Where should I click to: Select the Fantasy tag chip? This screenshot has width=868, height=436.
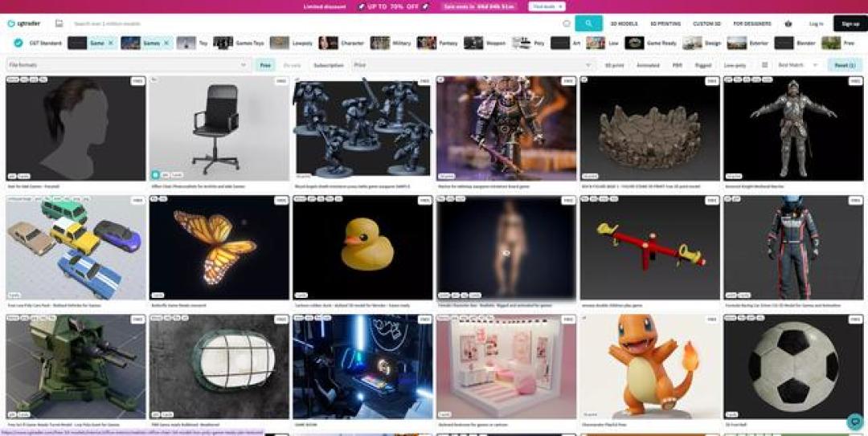438,43
